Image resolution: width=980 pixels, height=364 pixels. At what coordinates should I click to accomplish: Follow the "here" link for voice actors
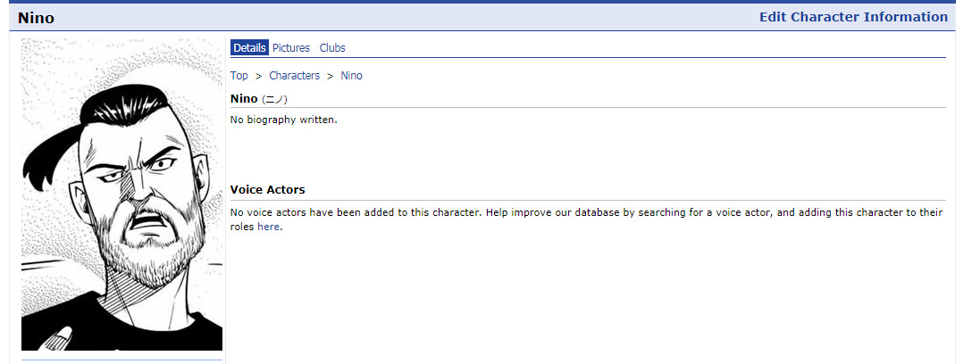269,227
